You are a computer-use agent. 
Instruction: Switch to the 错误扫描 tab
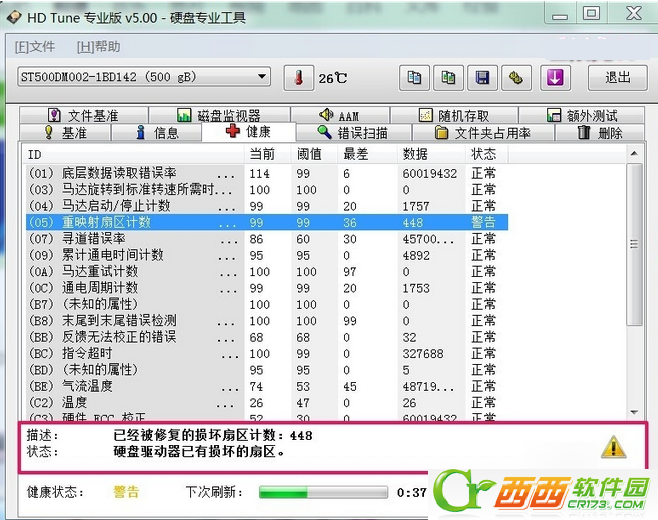pyautogui.click(x=353, y=133)
